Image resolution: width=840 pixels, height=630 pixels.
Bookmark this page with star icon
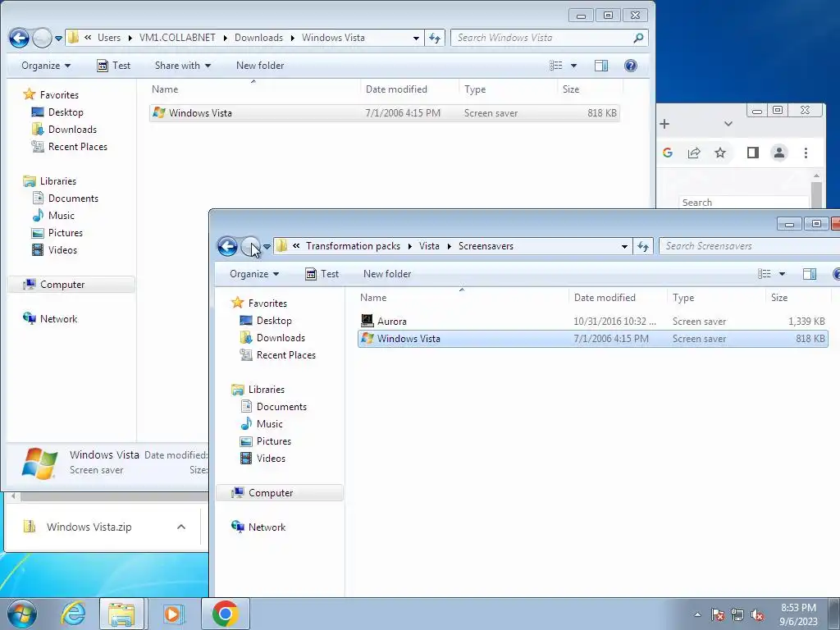(x=720, y=153)
